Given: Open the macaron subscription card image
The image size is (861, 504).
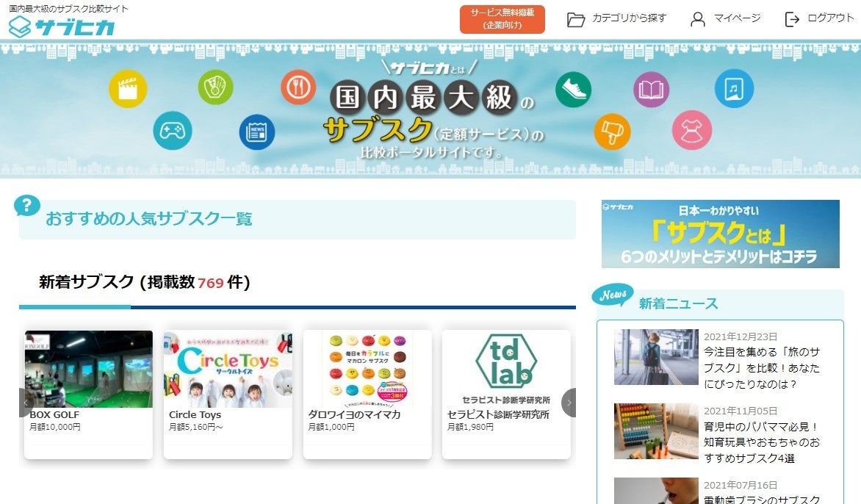Looking at the screenshot, I should coord(367,369).
